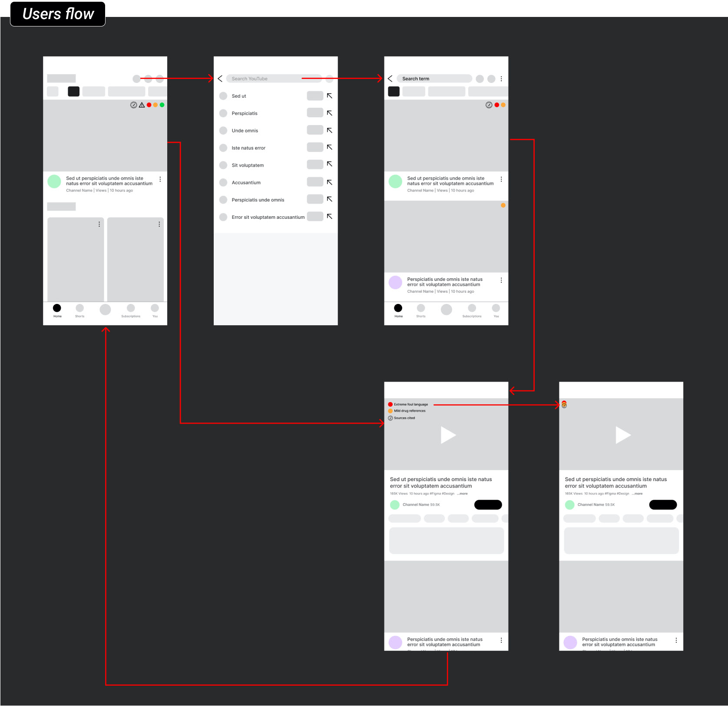Click sources check icon on home screen thumbnail

[134, 105]
